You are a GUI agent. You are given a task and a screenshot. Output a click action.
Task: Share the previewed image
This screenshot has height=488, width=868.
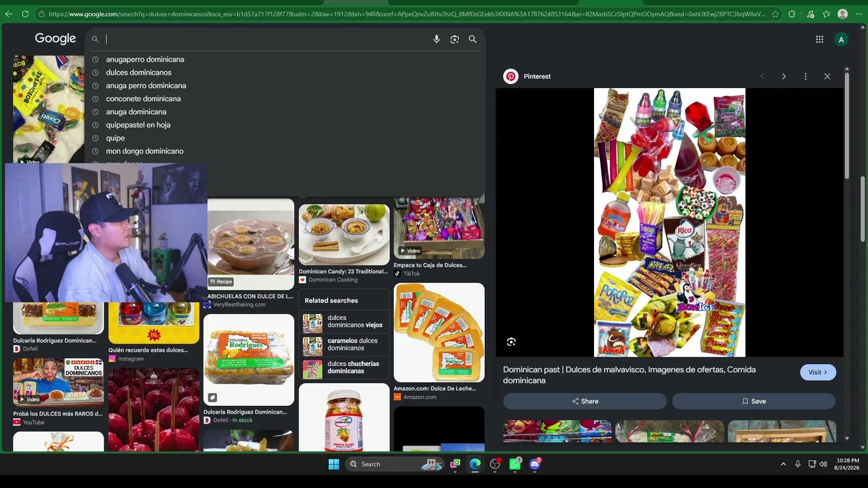[x=585, y=401]
